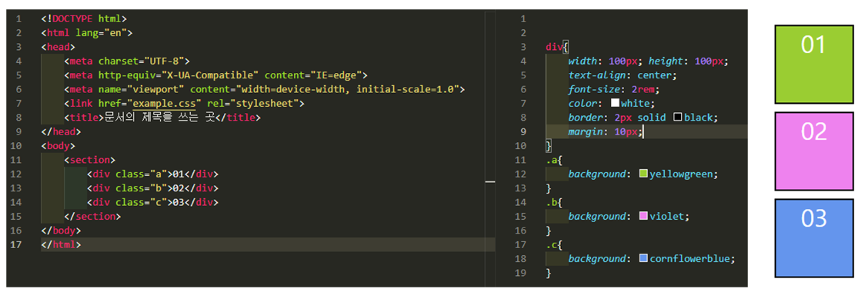Viewport: 868px width, 292px height.
Task: Click the cornflowerblue value text
Action: click(689, 259)
